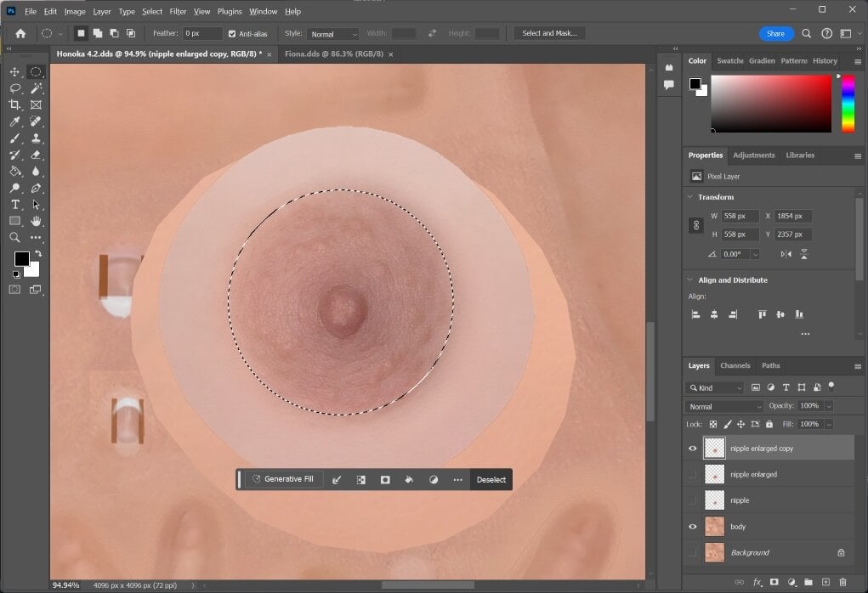Select the Frame tool
The width and height of the screenshot is (868, 593).
[x=36, y=104]
